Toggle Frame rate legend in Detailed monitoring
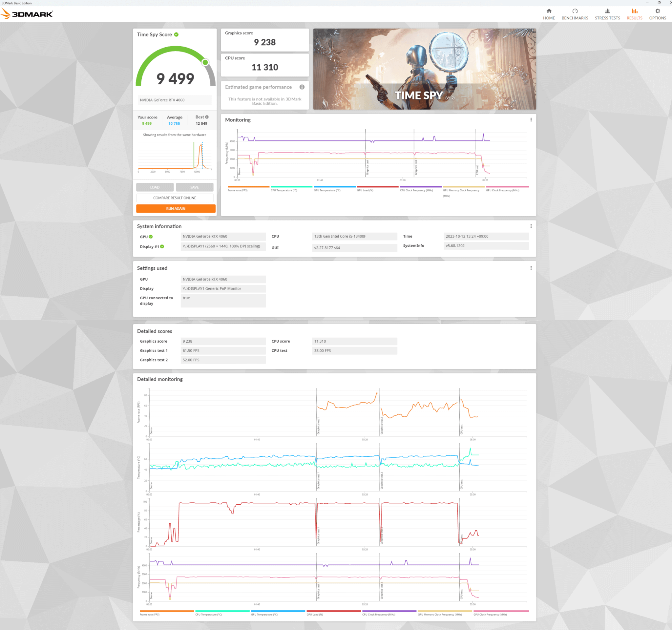This screenshot has height=630, width=672. coord(167,613)
